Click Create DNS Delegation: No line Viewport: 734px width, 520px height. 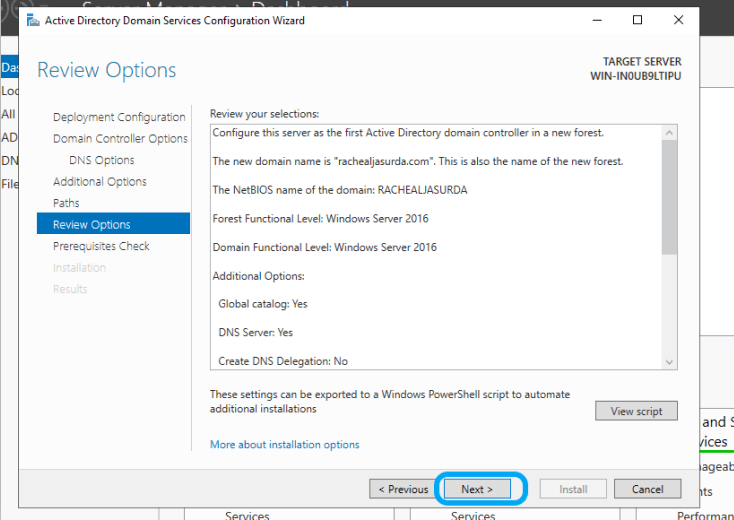283,361
